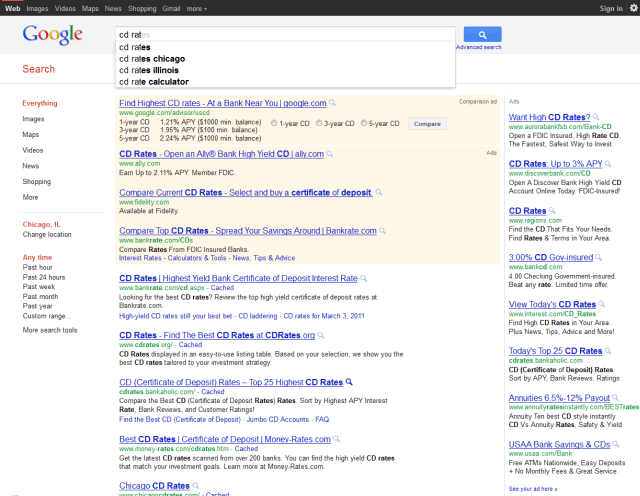Image resolution: width=640 pixels, height=496 pixels.
Task: Preview magnifier beside regions.com CD Rates ad
Action: (x=552, y=211)
